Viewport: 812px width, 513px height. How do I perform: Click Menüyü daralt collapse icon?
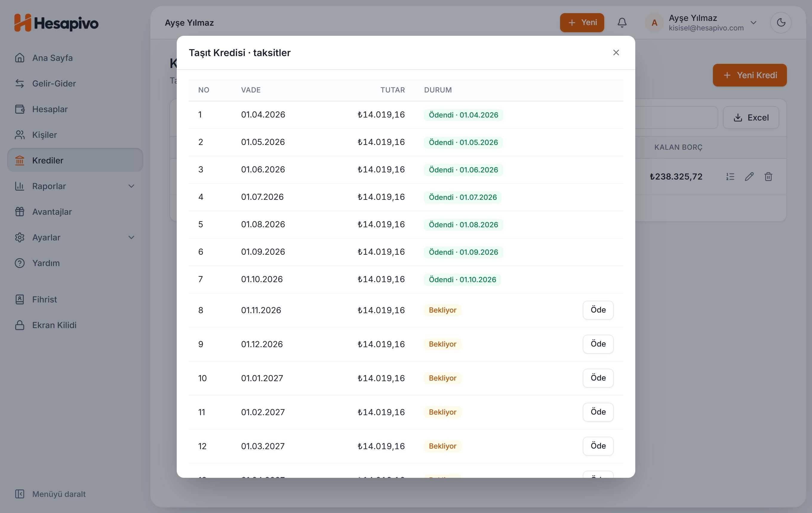tap(20, 494)
